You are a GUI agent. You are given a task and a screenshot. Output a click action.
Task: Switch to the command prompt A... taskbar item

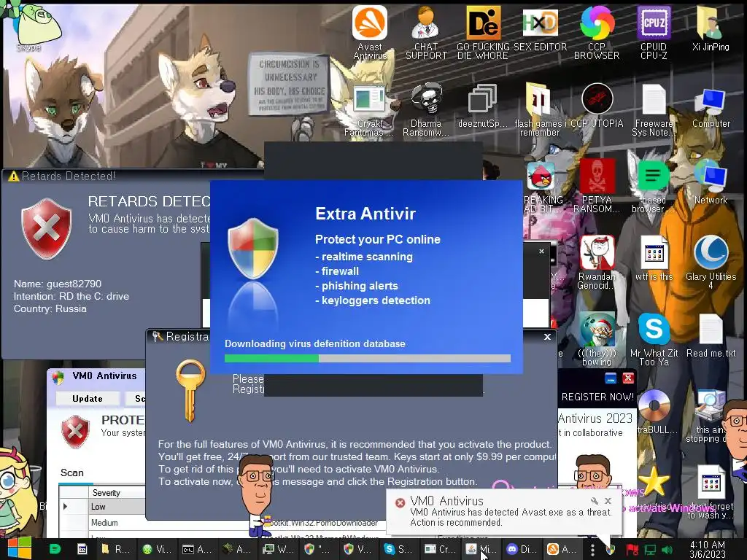click(197, 549)
